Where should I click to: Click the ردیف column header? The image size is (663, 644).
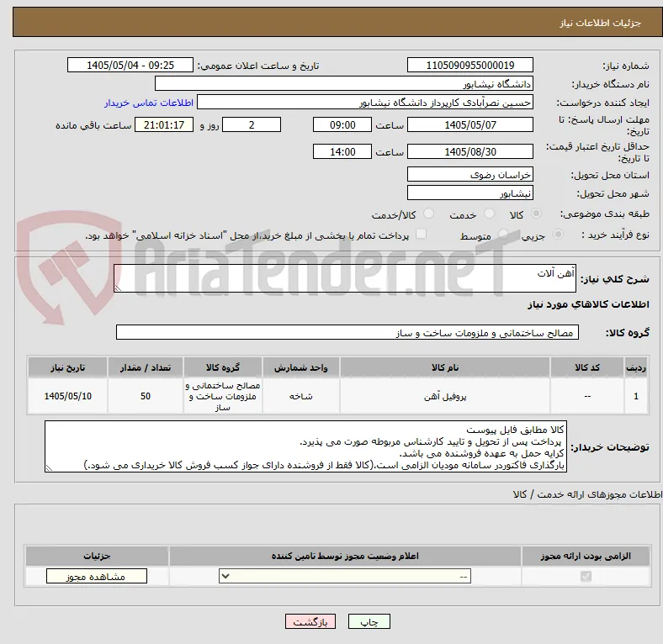coord(636,367)
